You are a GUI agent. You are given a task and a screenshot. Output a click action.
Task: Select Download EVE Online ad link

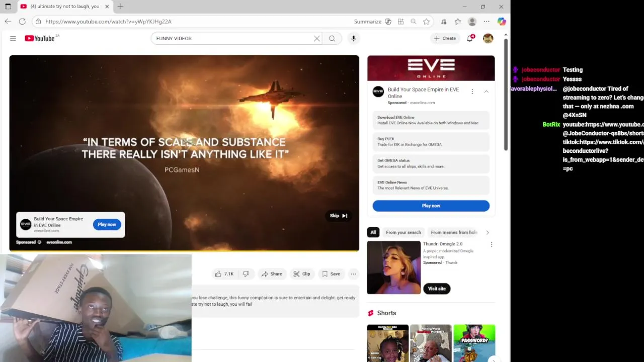[431, 120]
